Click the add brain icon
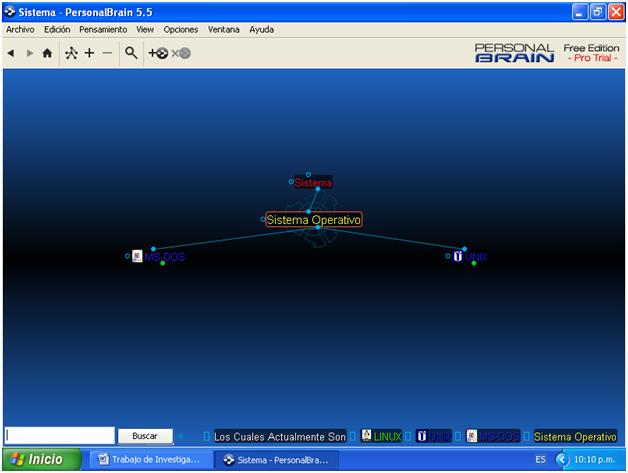The height and width of the screenshot is (473, 628). pyautogui.click(x=158, y=53)
